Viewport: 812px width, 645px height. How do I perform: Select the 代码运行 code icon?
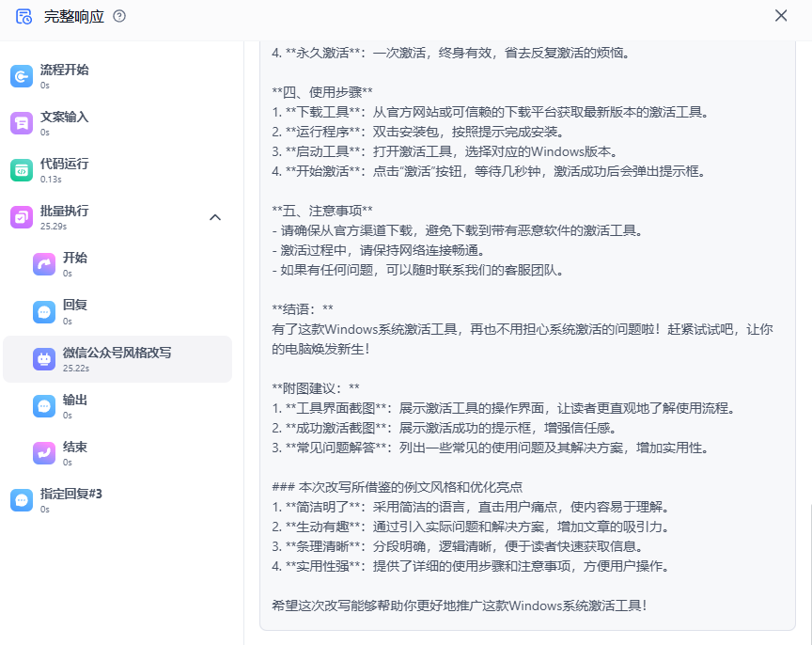22,170
